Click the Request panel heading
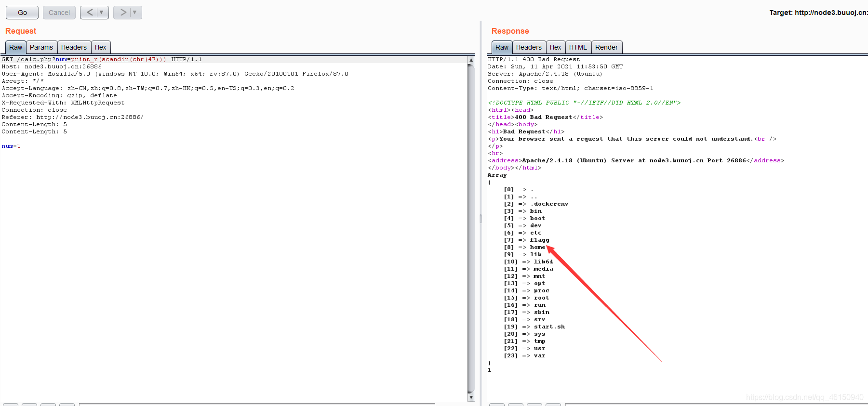This screenshot has width=868, height=406. point(21,31)
